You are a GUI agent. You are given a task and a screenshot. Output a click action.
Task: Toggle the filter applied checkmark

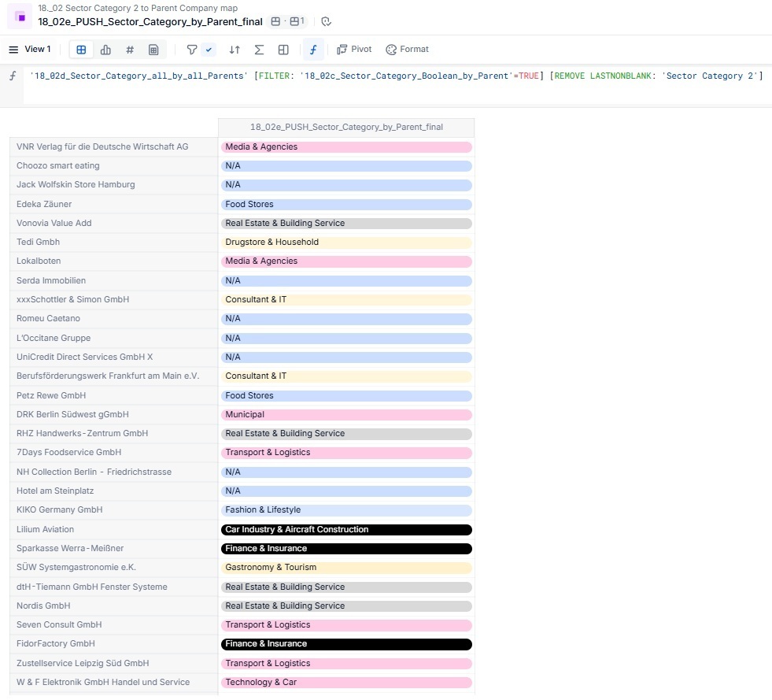209,50
